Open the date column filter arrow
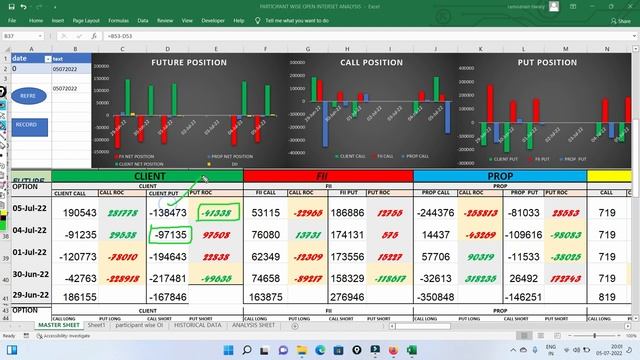This screenshot has height=360, width=640. 48,59
